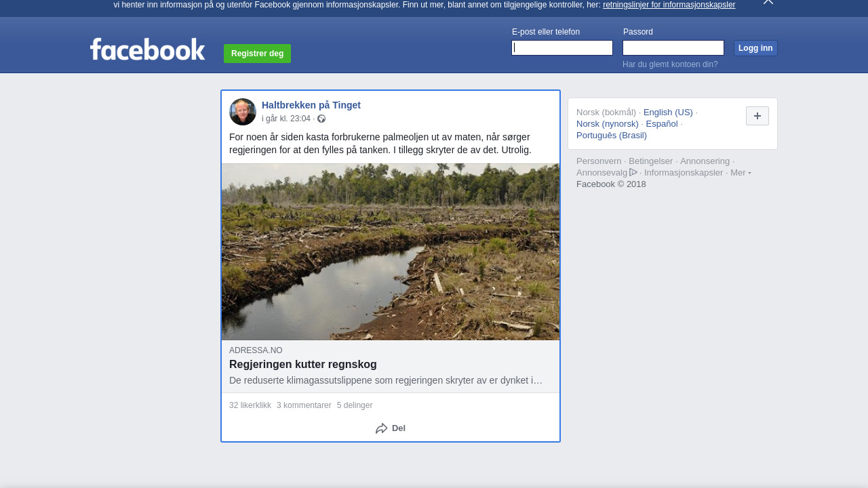Screen dimensions: 868x488
Task: Open the Haltbrekken profile picture
Action: [x=243, y=112]
